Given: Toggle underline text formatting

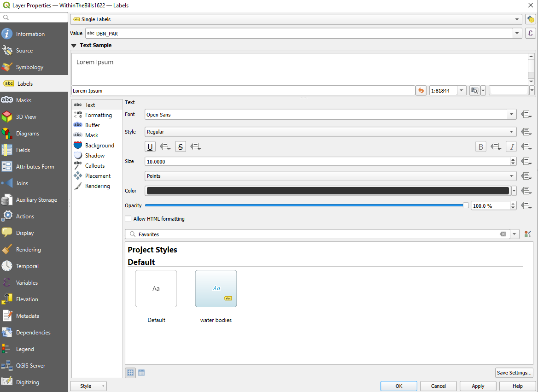Looking at the screenshot, I should click(x=150, y=146).
